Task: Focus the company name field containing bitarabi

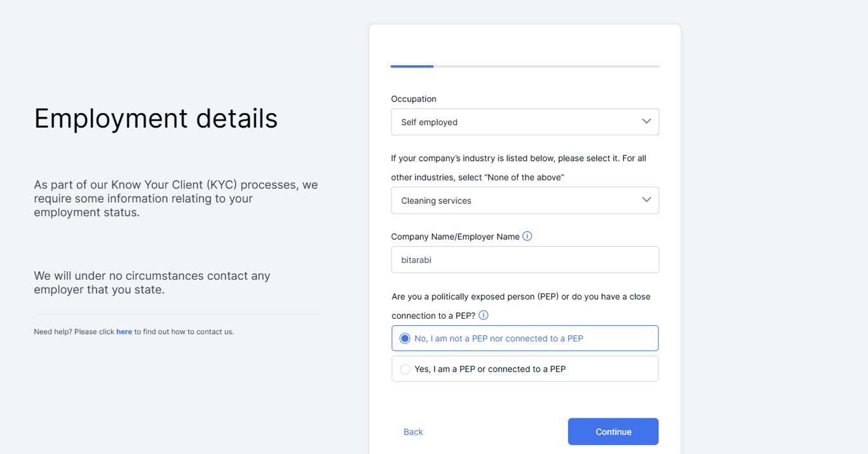Action: point(525,260)
